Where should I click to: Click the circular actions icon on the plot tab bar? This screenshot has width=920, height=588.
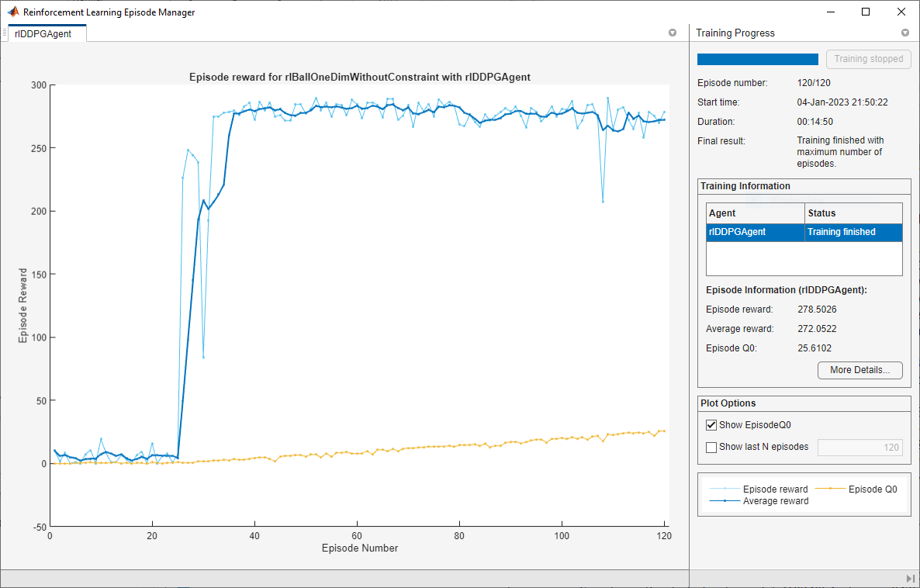coord(672,33)
